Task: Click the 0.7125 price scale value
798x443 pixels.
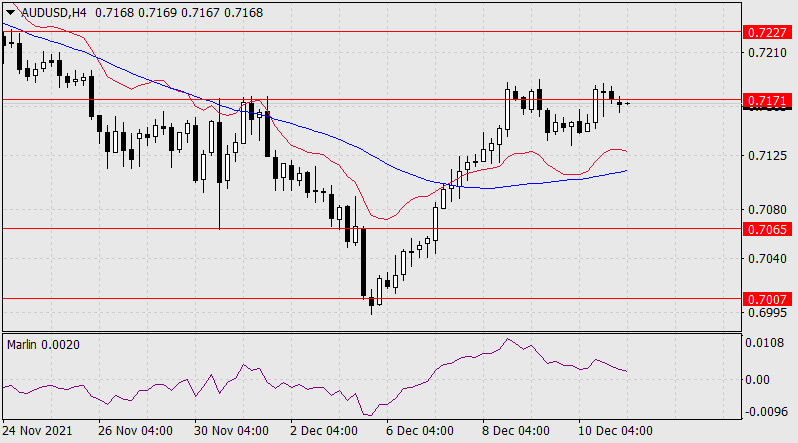Action: [x=767, y=155]
